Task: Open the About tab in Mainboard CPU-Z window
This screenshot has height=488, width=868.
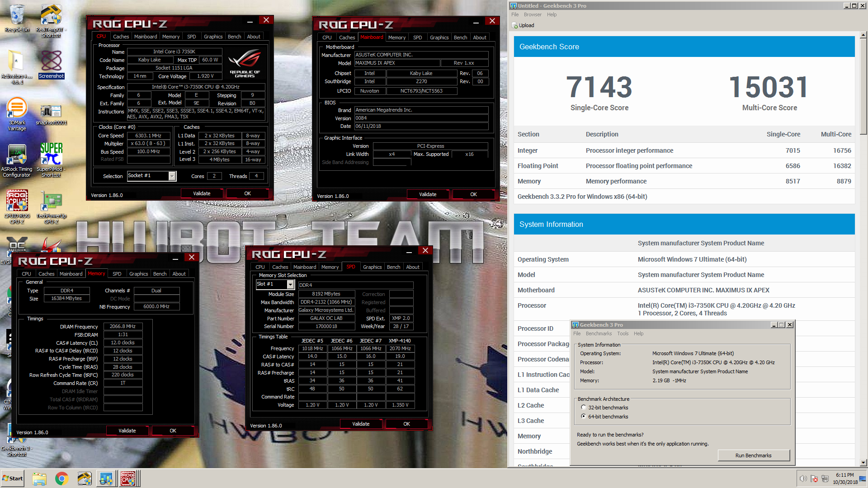Action: [480, 38]
